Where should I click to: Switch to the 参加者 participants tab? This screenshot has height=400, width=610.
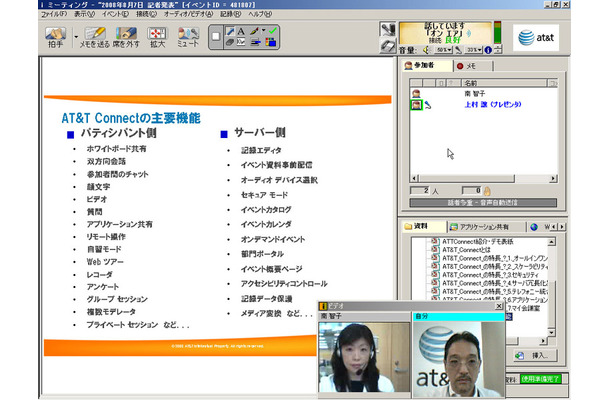coord(427,65)
